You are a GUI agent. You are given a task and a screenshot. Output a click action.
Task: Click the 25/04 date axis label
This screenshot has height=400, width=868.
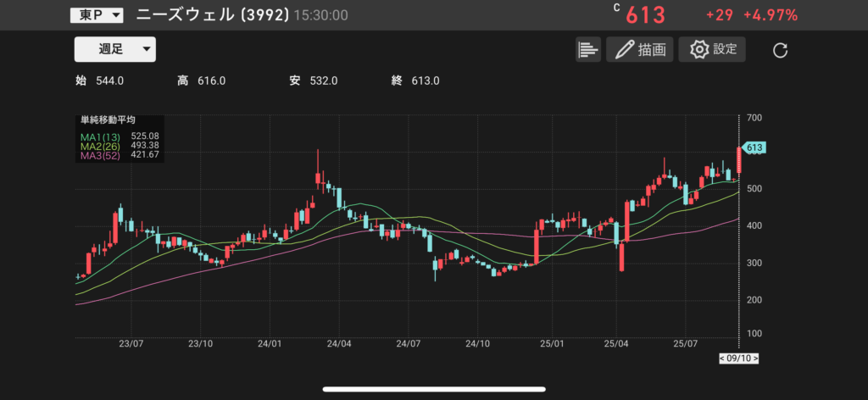618,343
